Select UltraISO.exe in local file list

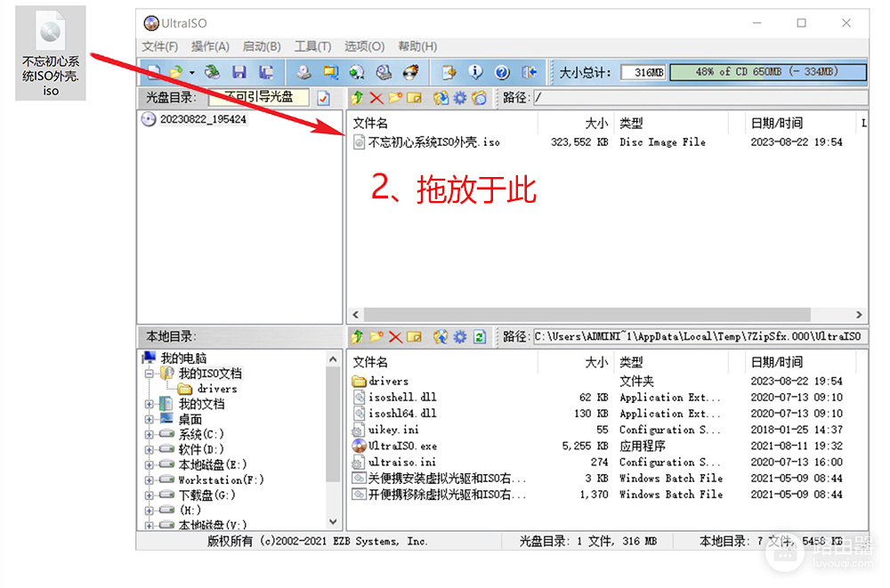coord(402,446)
